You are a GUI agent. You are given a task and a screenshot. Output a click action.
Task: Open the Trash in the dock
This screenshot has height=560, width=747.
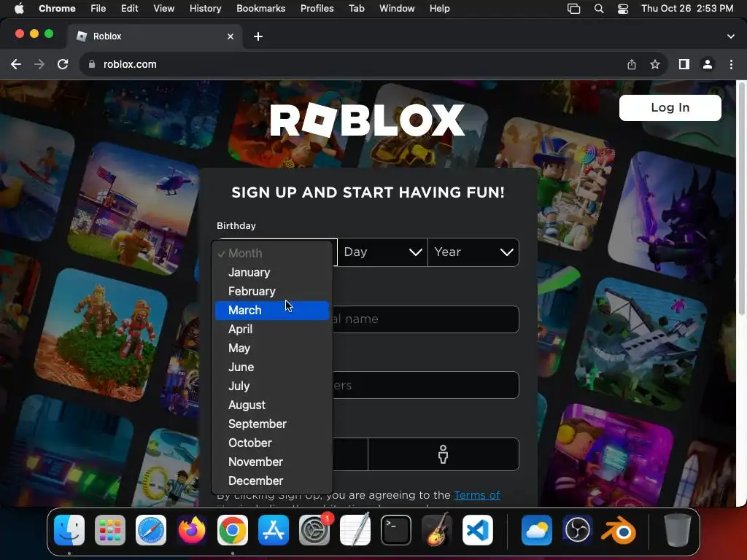pos(678,530)
